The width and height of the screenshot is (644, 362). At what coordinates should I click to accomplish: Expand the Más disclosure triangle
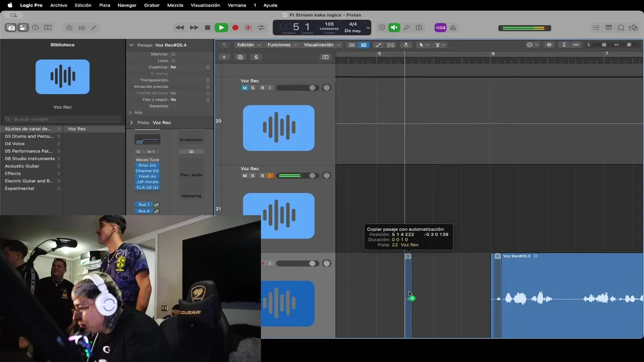pyautogui.click(x=130, y=113)
